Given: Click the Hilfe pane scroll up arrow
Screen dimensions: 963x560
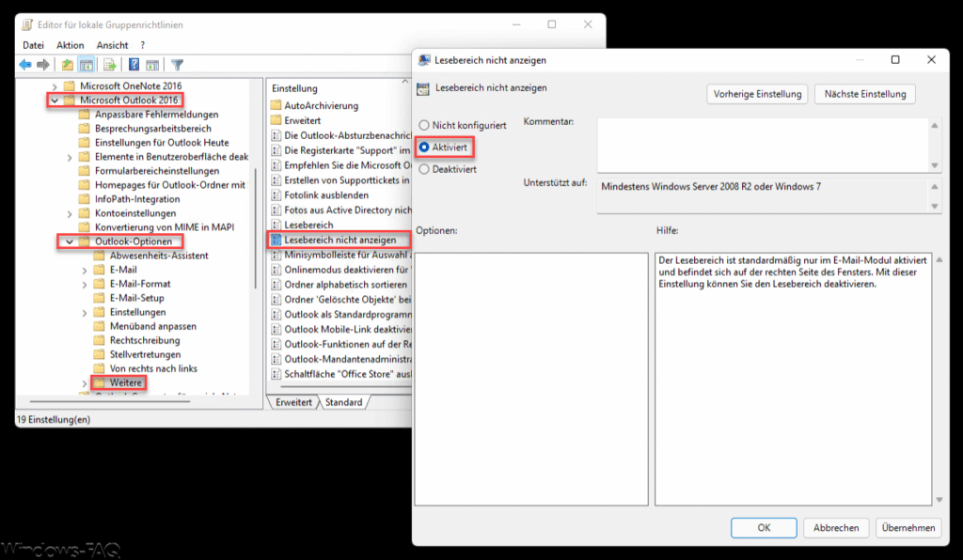Looking at the screenshot, I should [939, 260].
